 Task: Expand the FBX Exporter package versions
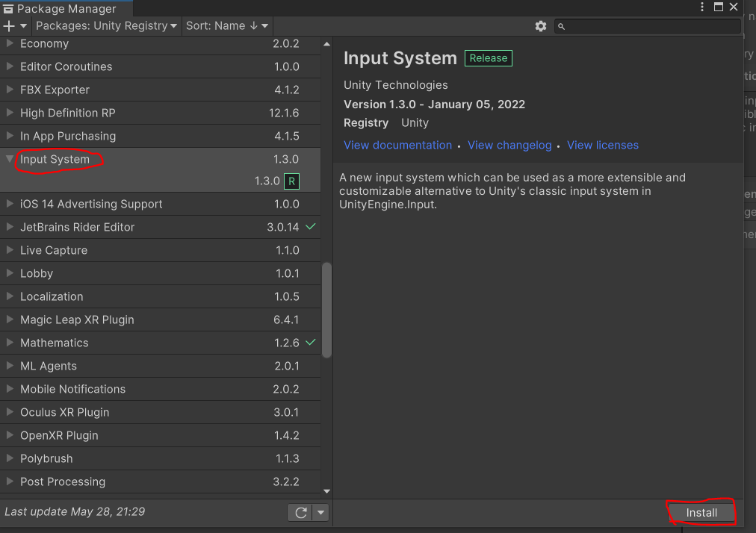click(9, 90)
